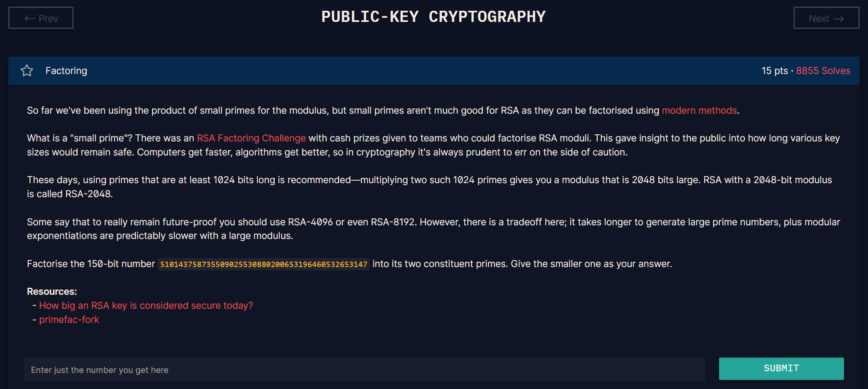This screenshot has height=389, width=868.
Task: Visit the primefac-fork resource link
Action: point(69,320)
